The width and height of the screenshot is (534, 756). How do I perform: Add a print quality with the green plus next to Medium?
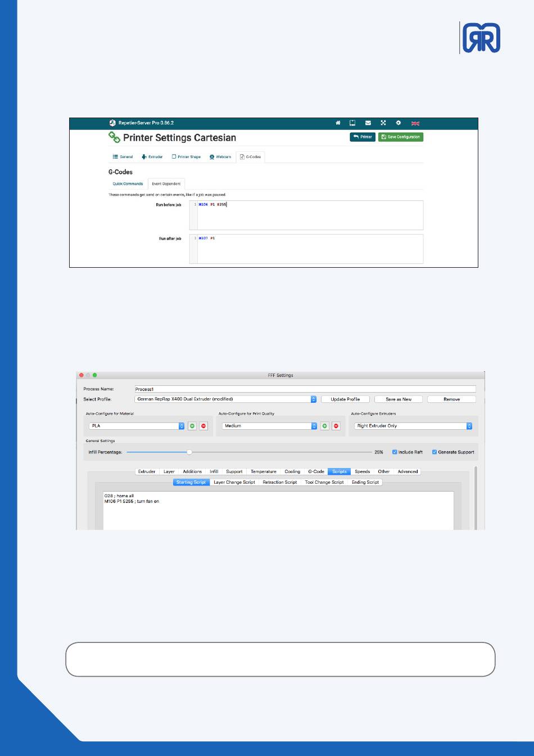tap(325, 426)
